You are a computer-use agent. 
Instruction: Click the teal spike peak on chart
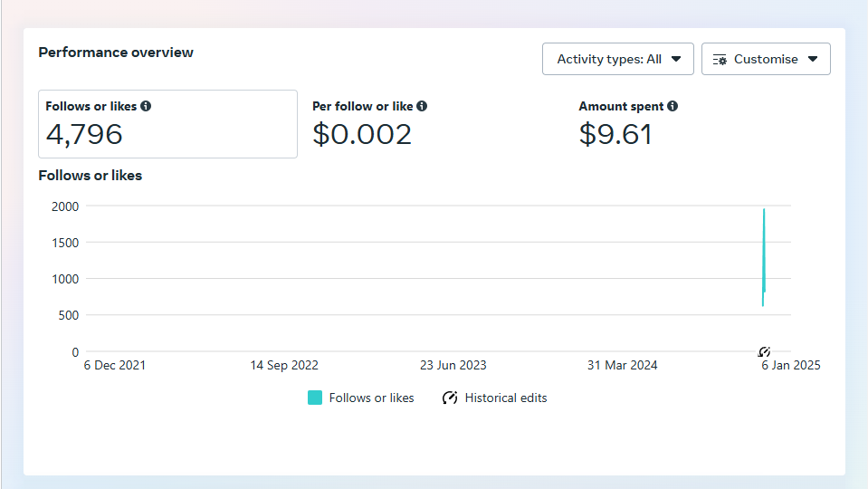coord(764,212)
